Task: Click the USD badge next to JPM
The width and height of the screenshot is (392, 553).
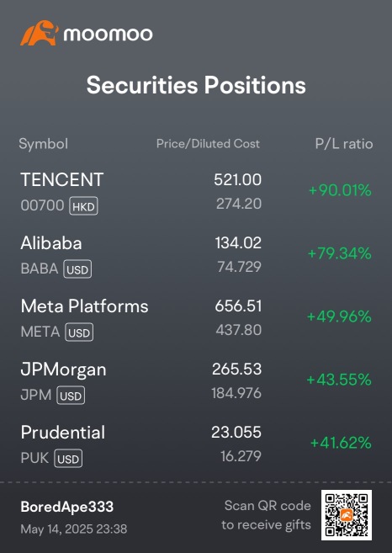Action: 71,396
